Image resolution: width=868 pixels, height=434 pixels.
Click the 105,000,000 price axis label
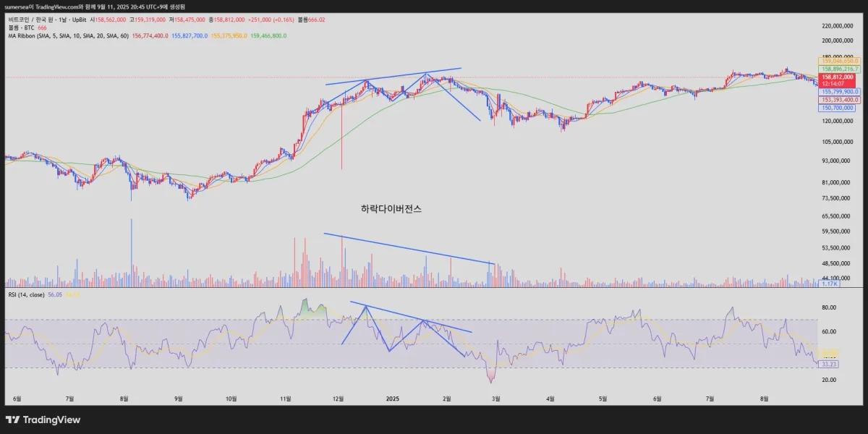coord(838,142)
